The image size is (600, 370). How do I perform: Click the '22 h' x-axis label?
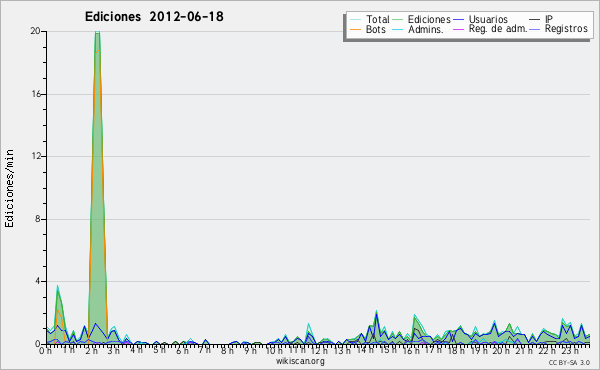coord(546,351)
